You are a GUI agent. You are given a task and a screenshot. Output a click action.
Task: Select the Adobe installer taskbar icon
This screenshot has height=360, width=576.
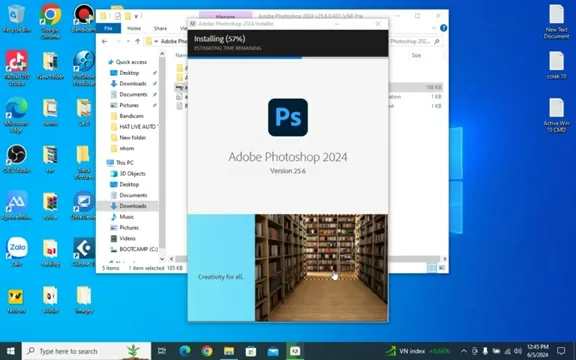pyautogui.click(x=295, y=351)
